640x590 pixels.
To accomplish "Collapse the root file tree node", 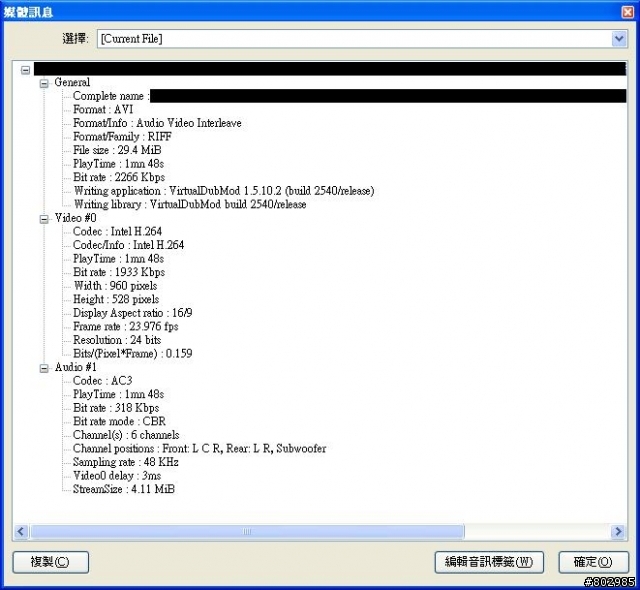I will coord(25,70).
